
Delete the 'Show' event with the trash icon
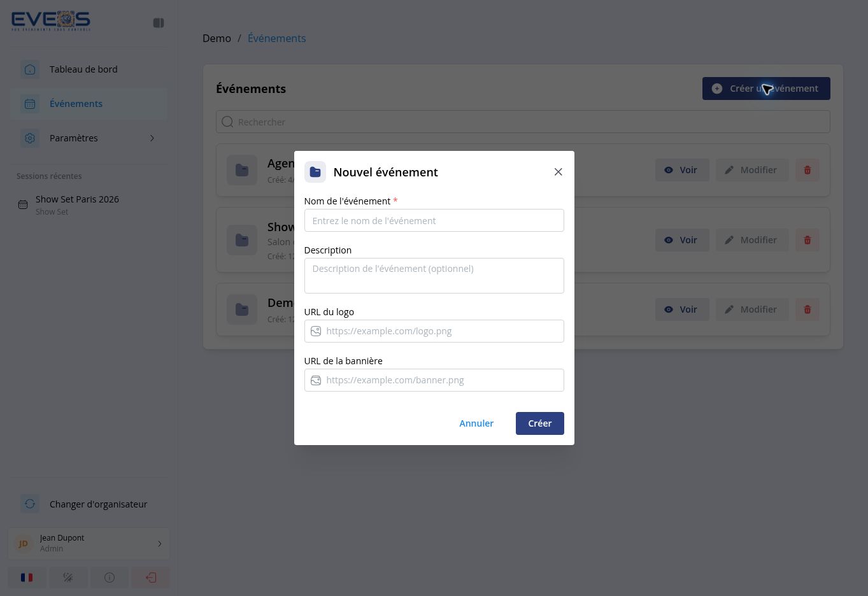click(808, 240)
